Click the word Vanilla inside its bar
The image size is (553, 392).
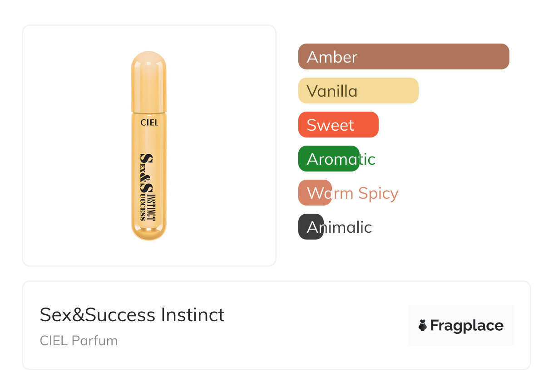(x=332, y=91)
